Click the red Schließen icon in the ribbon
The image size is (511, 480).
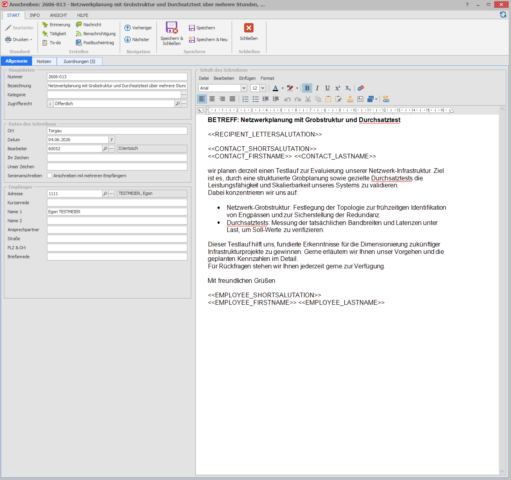click(248, 28)
